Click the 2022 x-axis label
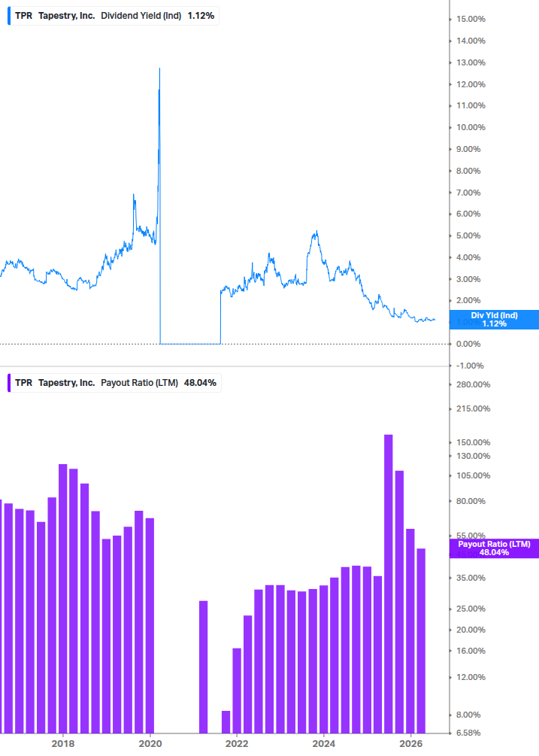Viewport: 539px width, 756px height. (237, 743)
